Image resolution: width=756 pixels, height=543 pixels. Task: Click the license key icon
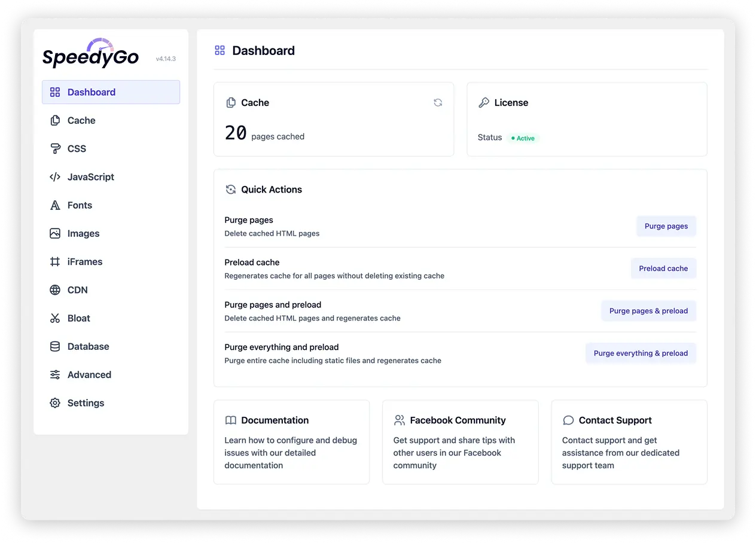(x=484, y=103)
